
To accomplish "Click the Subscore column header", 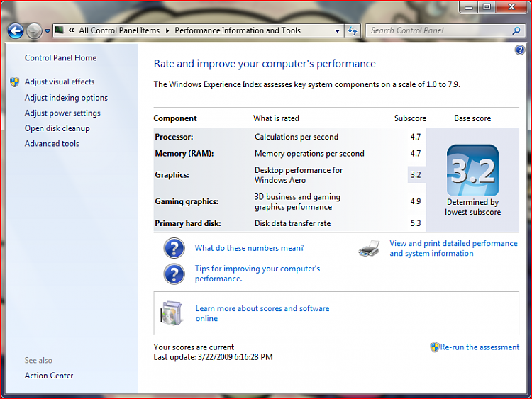I will [x=410, y=118].
